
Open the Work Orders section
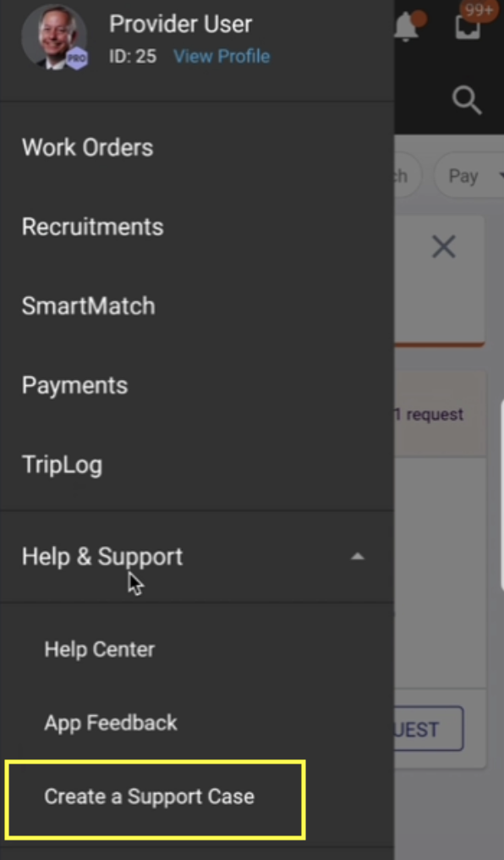click(x=87, y=147)
